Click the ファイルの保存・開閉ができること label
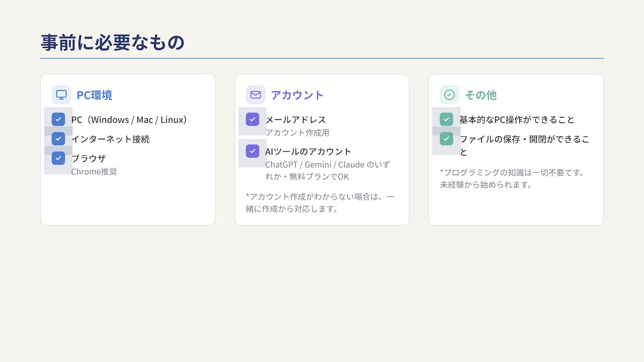This screenshot has height=362, width=644. pyautogui.click(x=525, y=146)
